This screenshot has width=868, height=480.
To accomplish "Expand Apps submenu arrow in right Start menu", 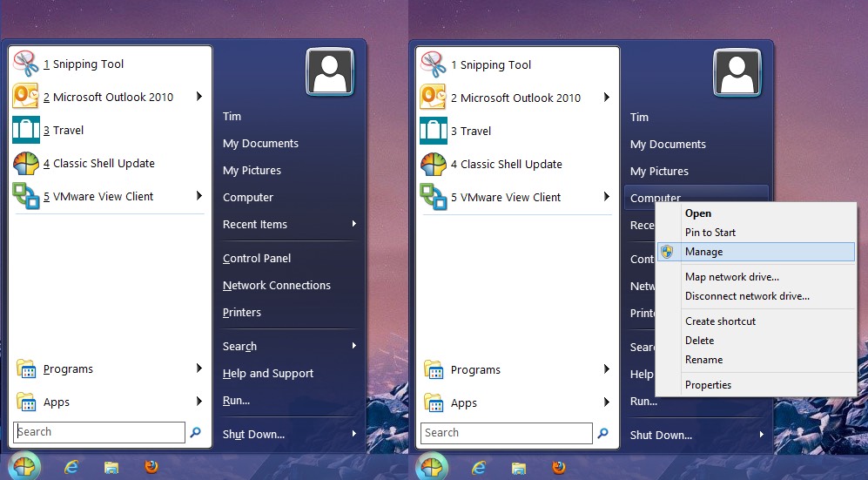I will [x=607, y=402].
